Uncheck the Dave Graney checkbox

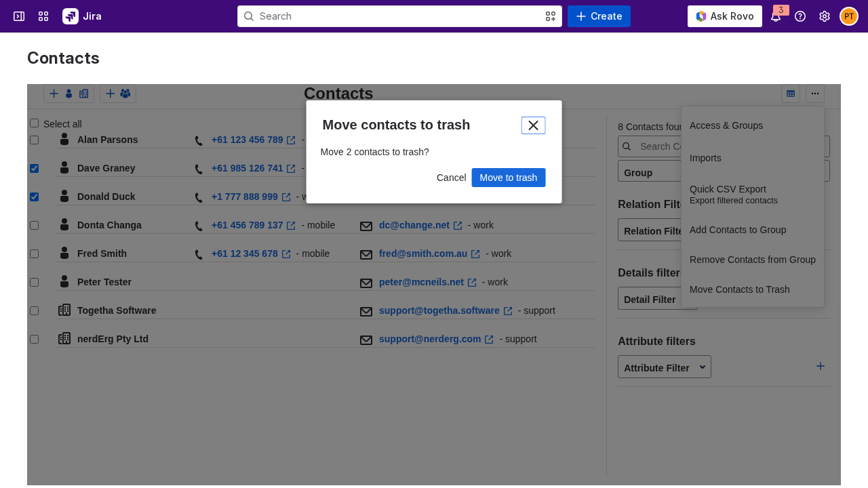[x=34, y=168]
